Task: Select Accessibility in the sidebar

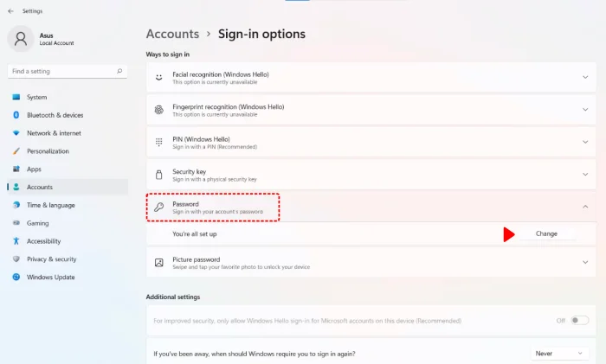Action: click(43, 241)
